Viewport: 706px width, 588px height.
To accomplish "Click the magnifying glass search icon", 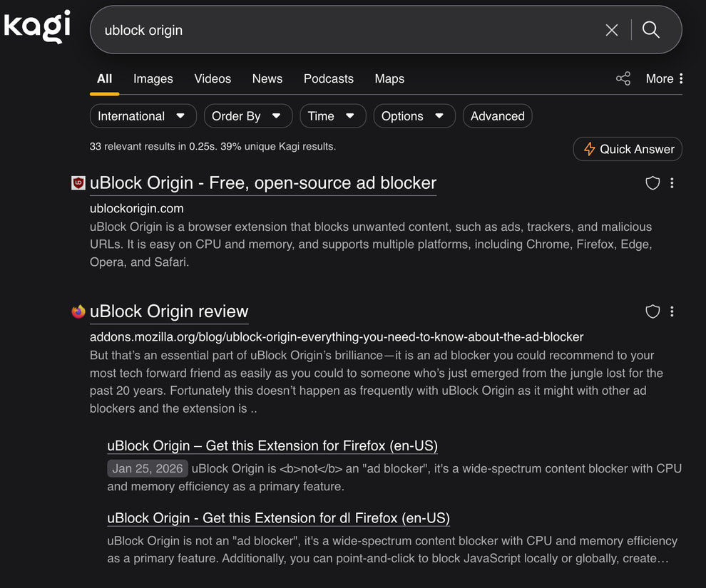I will pos(650,30).
